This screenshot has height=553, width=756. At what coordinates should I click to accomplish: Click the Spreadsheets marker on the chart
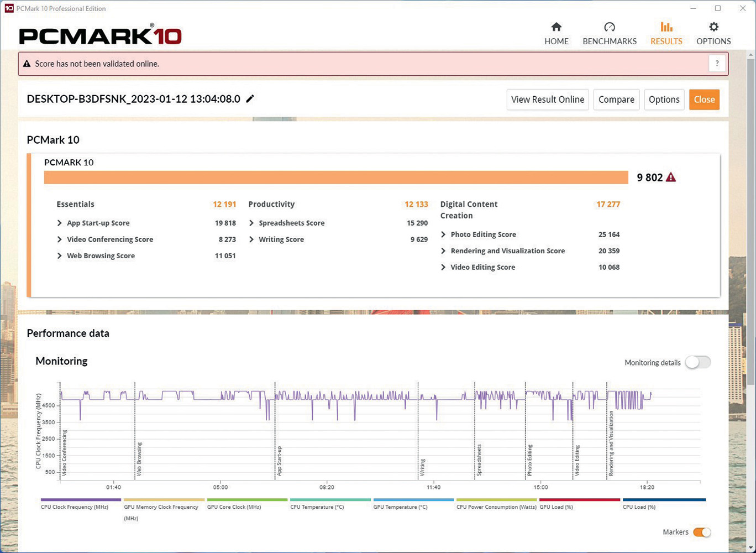pyautogui.click(x=479, y=460)
